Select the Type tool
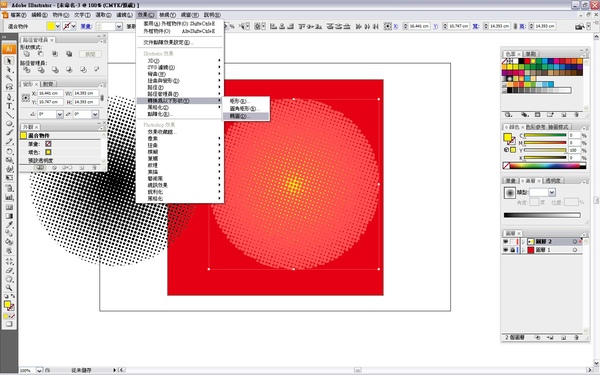Viewport: 600px width, 375px height. 9,106
